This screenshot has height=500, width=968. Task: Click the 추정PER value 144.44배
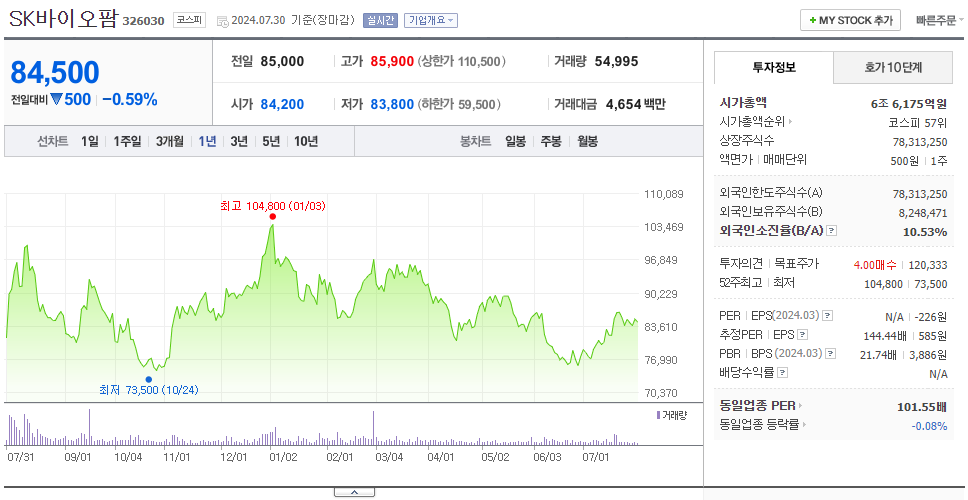click(x=885, y=336)
